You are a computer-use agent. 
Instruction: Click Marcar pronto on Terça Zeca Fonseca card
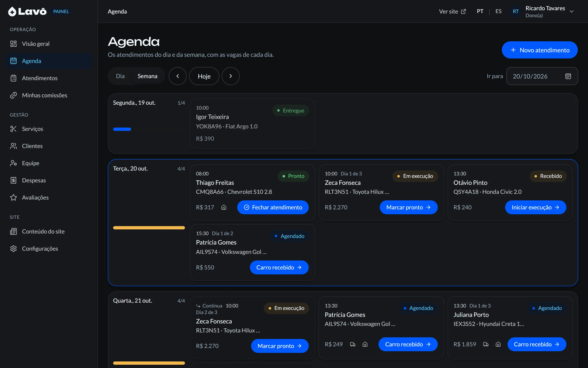[x=409, y=207]
